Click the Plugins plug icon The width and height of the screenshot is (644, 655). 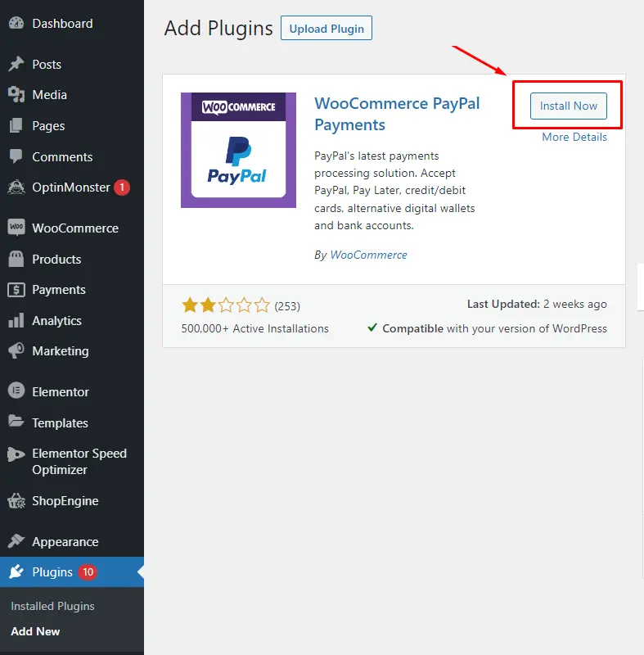tap(16, 571)
